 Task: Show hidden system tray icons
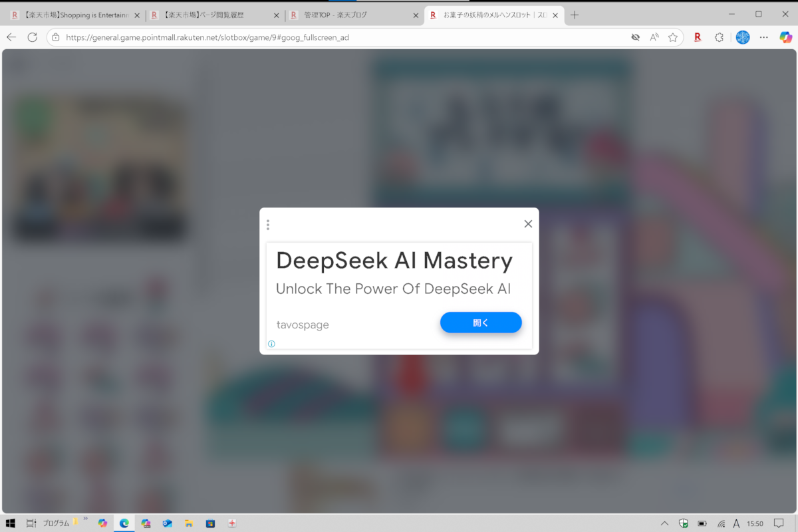tap(664, 523)
